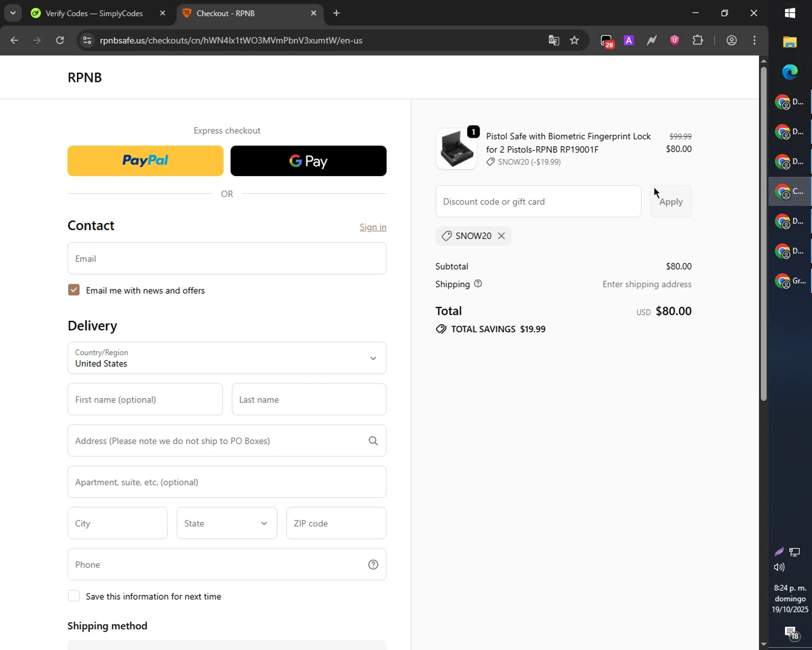Go back using browser back arrow
The image size is (812, 650).
click(15, 40)
